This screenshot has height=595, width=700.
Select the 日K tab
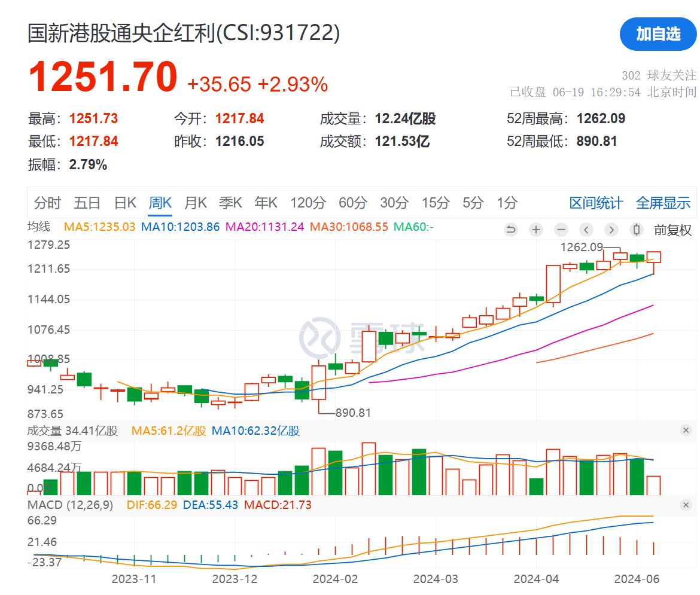point(125,203)
